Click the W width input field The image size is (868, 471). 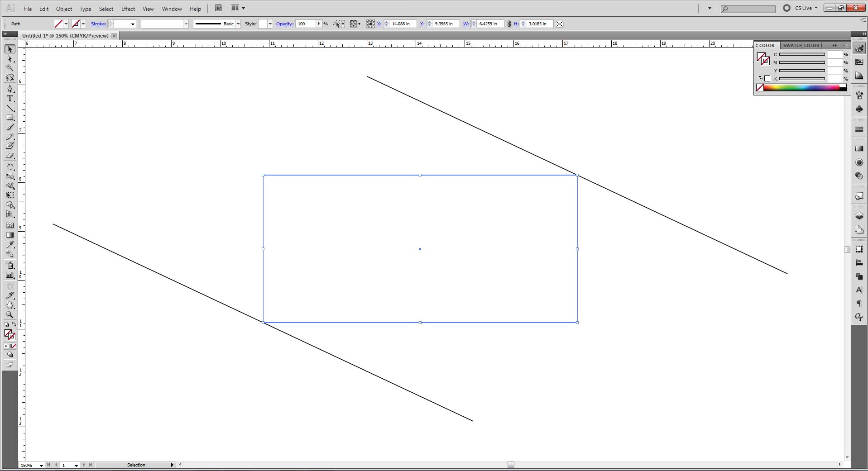(x=490, y=24)
